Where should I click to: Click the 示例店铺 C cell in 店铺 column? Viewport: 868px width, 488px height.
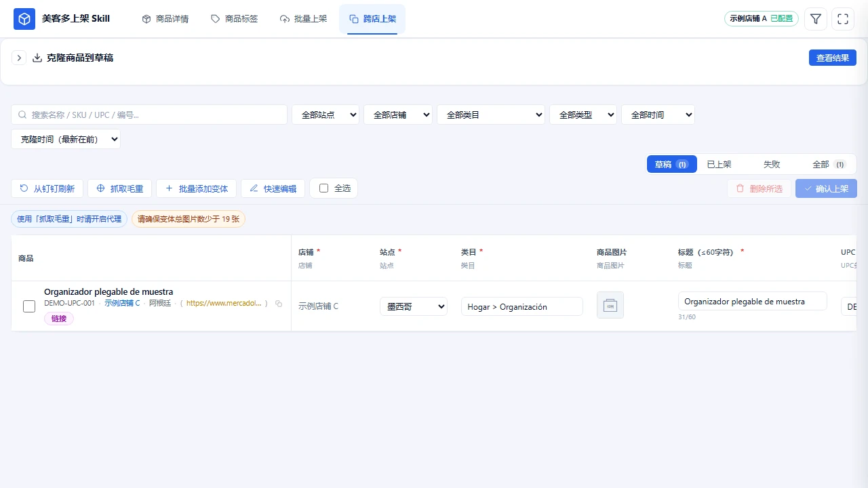coord(318,306)
